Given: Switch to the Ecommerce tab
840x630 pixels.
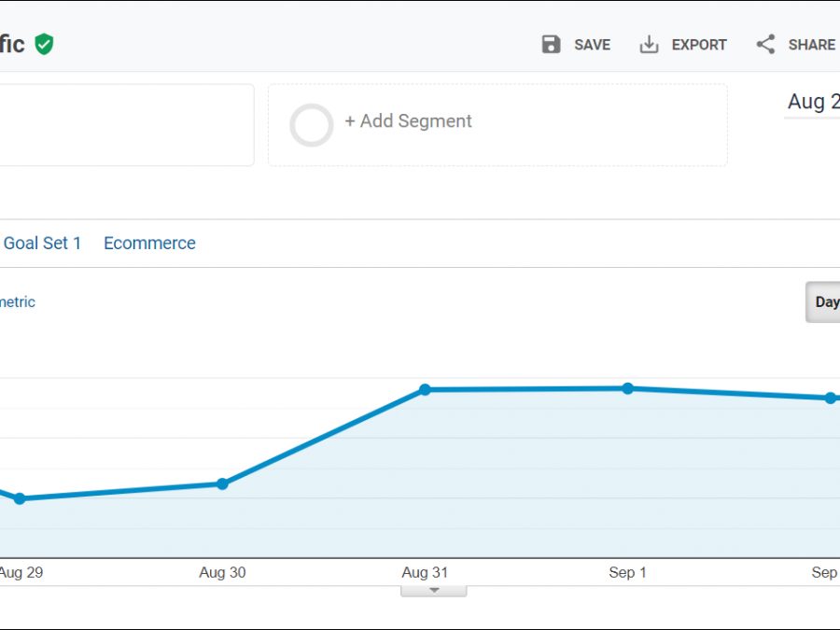Looking at the screenshot, I should 149,244.
